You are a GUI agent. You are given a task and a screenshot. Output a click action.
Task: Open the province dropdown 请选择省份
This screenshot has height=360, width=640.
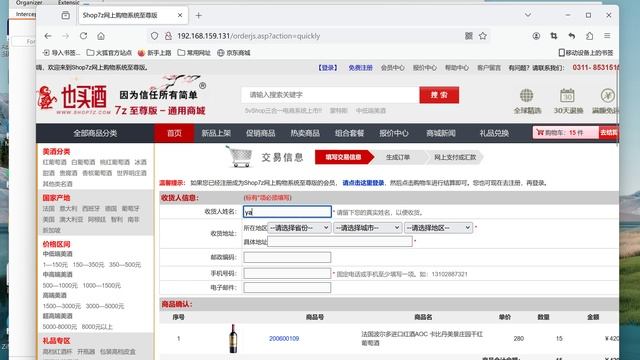[x=299, y=228]
